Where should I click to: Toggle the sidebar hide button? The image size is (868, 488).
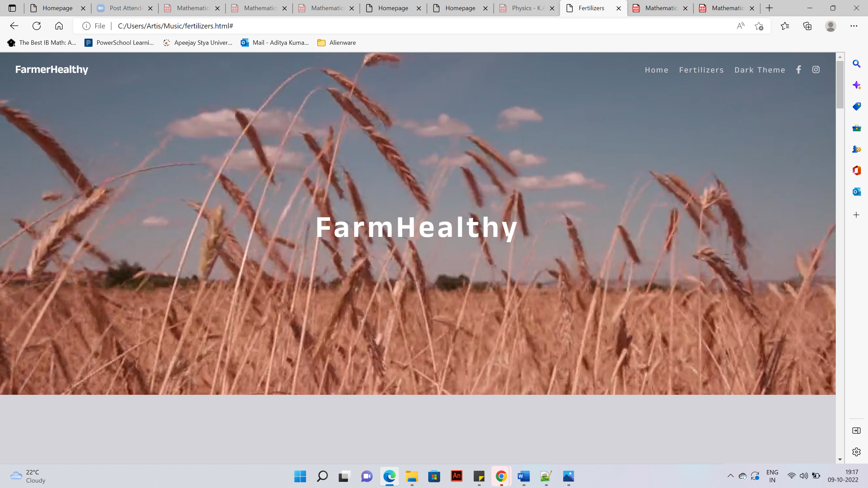856,430
